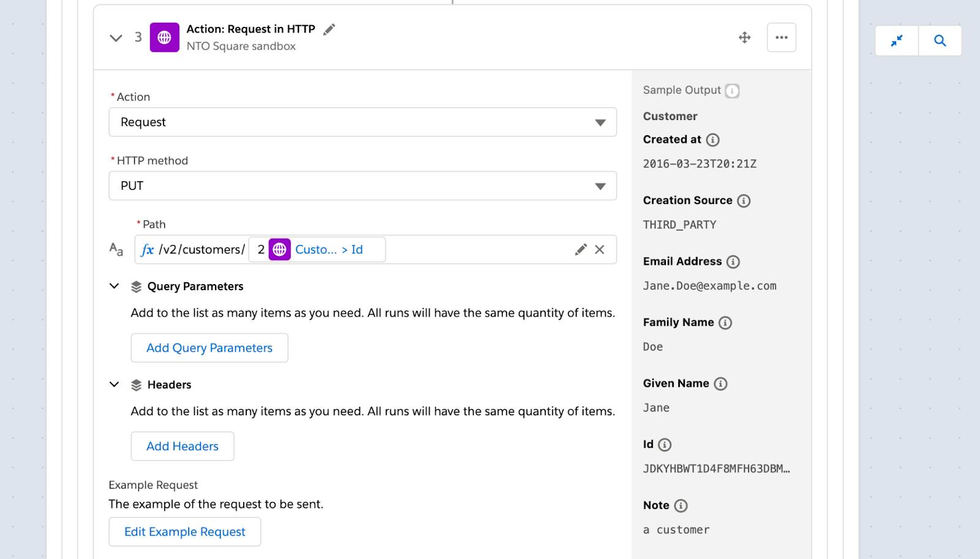Click the Jane.Doe@example.com sample value

click(709, 286)
